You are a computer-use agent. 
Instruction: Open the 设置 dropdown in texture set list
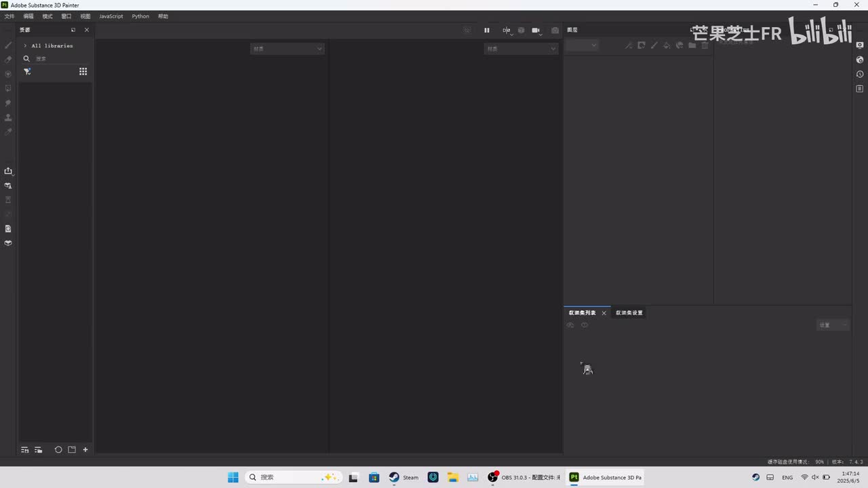pyautogui.click(x=833, y=325)
